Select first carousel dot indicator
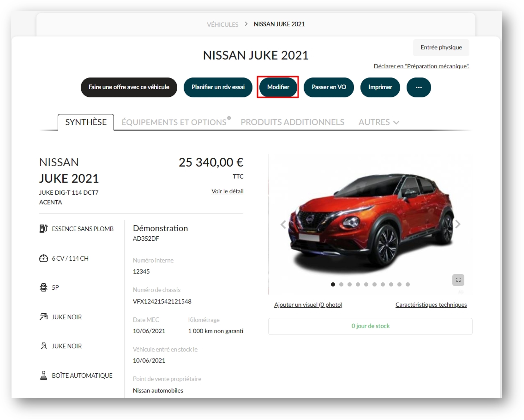This screenshot has width=524, height=420. [333, 284]
